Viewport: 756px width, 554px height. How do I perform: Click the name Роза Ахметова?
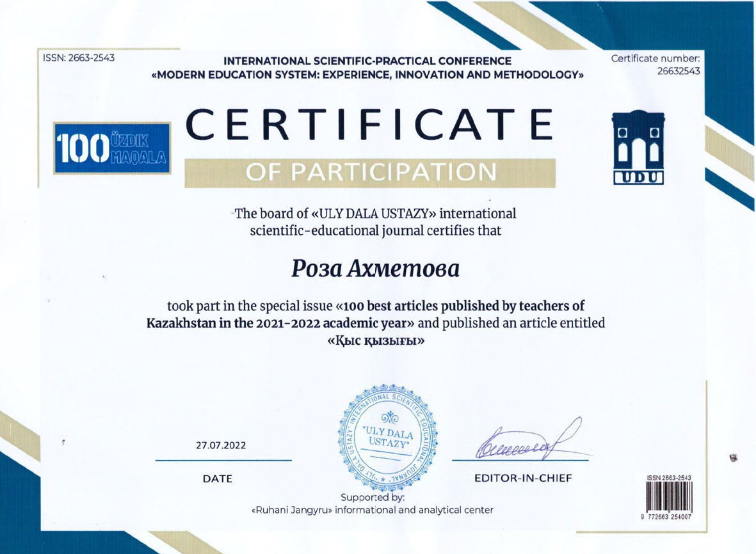(375, 269)
